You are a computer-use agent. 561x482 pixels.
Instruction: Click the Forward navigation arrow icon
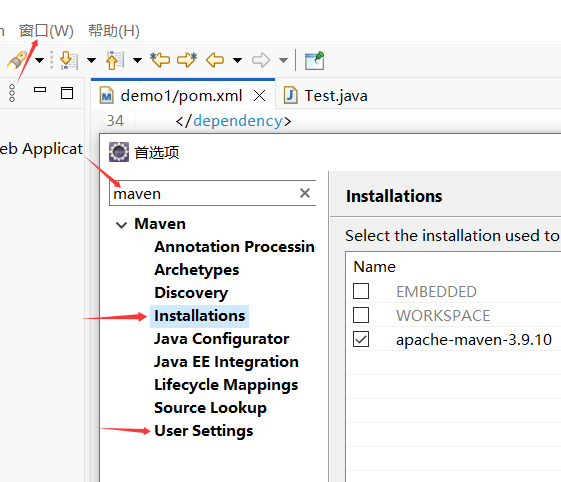coord(260,60)
